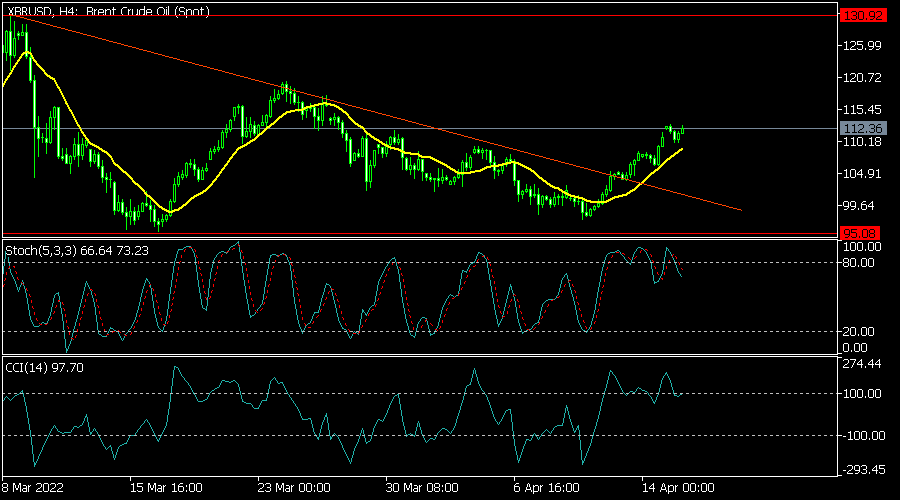Viewport: 900px width, 500px height.
Task: Click the Stochastic 100.00 scale label
Action: pyautogui.click(x=862, y=247)
